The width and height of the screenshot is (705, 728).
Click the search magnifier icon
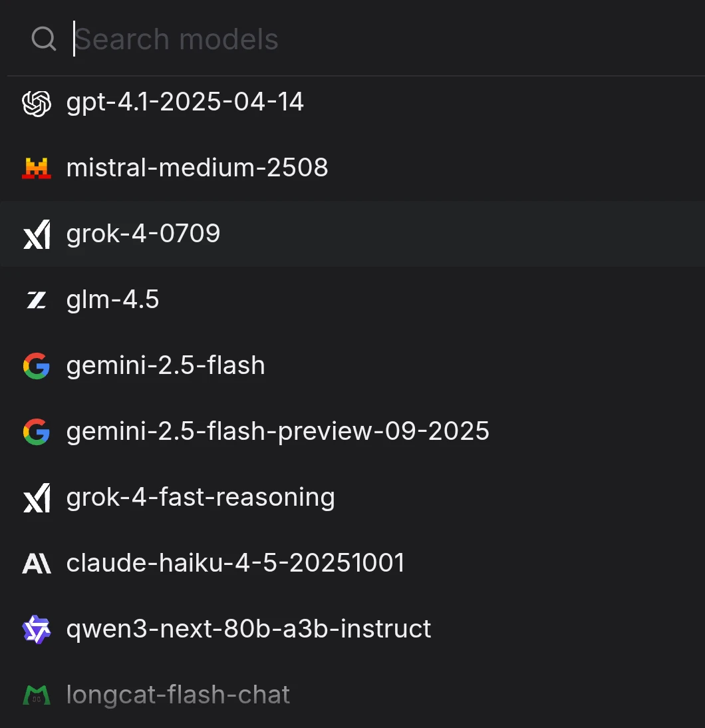point(44,39)
